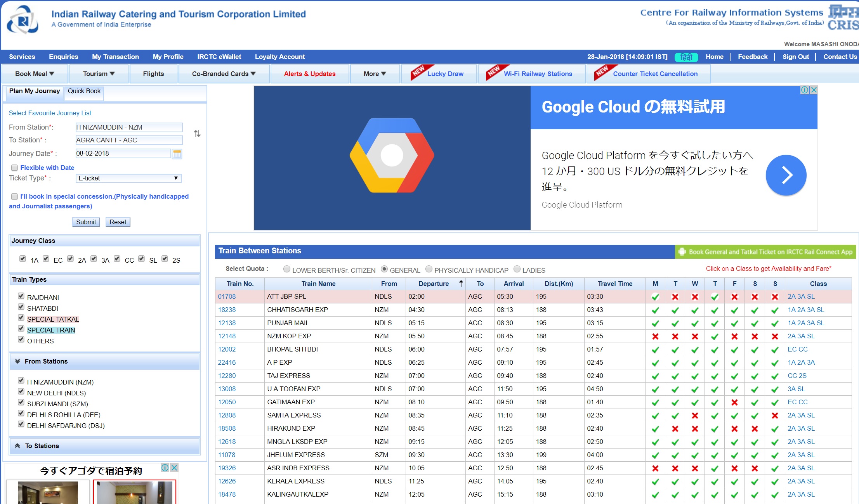Switch language to Hindi button
Viewport: 859px width, 504px height.
pos(686,57)
